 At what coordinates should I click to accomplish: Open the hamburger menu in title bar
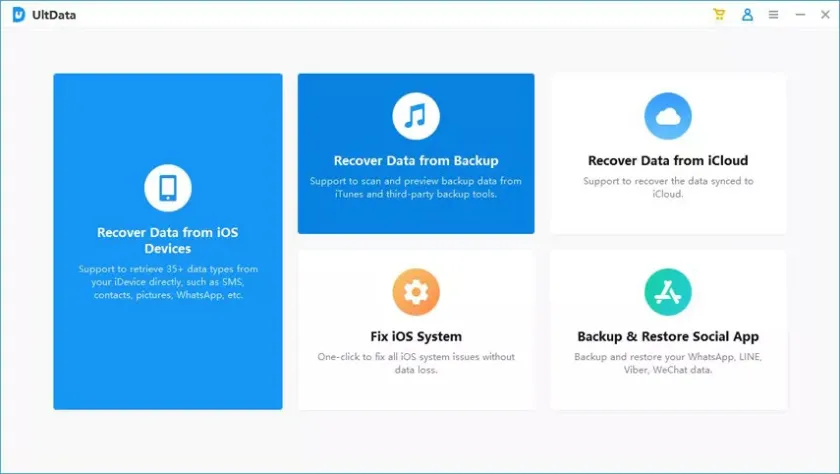click(773, 15)
